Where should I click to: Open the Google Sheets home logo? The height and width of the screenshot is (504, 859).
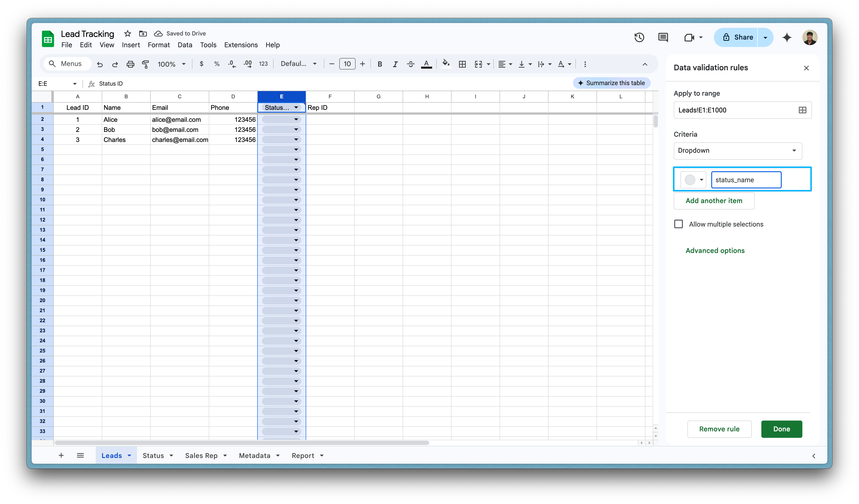click(48, 38)
